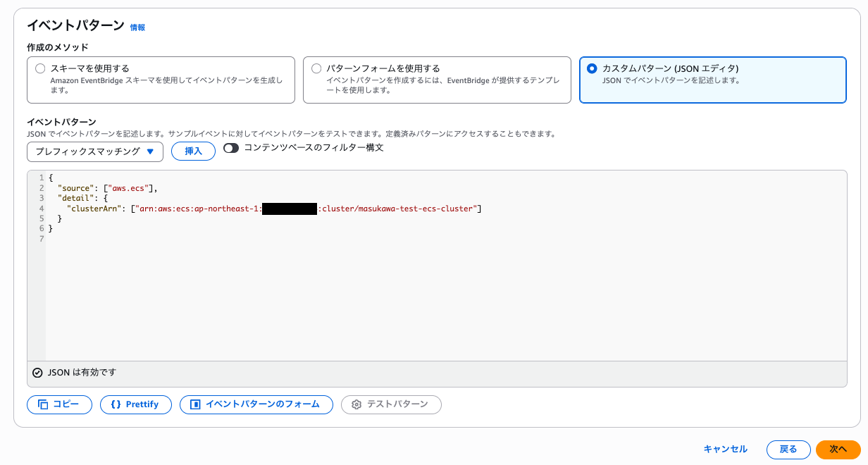Click the 挿入 button
This screenshot has height=465, width=868.
tap(193, 151)
